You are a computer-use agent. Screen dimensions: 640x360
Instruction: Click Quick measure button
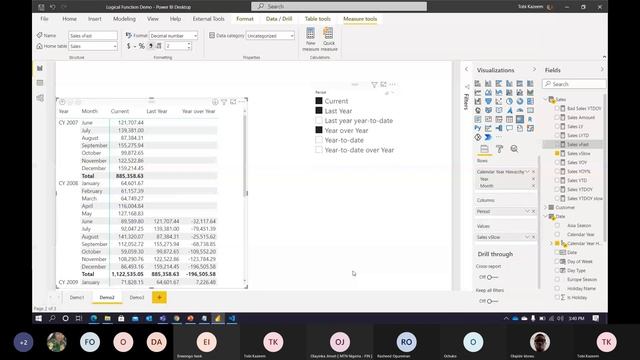329,39
